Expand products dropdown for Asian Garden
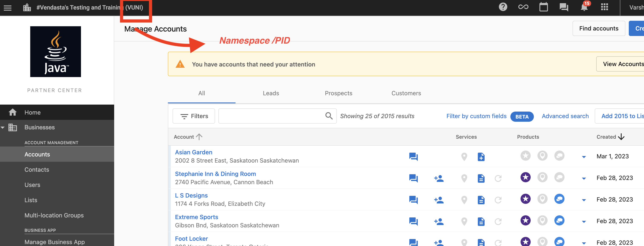The height and width of the screenshot is (246, 644). (584, 157)
